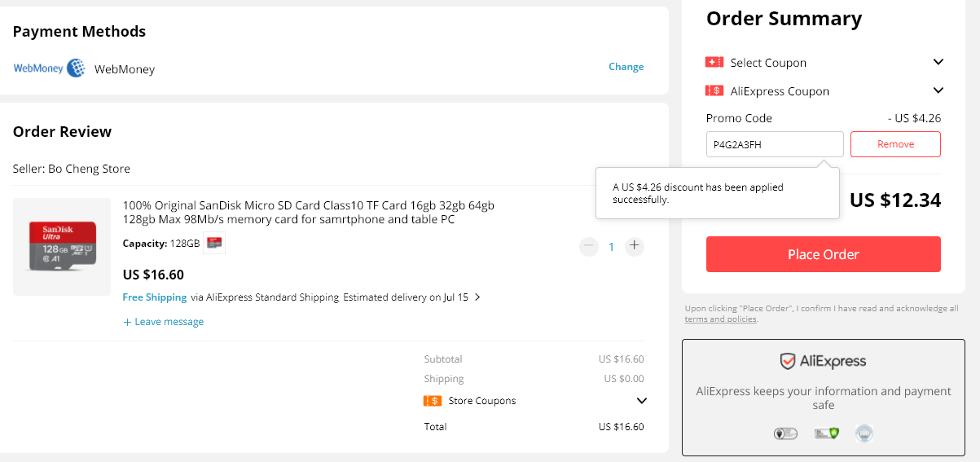Expand the Store Coupons dropdown arrow
Screen dimensions: 980x462
pyautogui.click(x=641, y=401)
